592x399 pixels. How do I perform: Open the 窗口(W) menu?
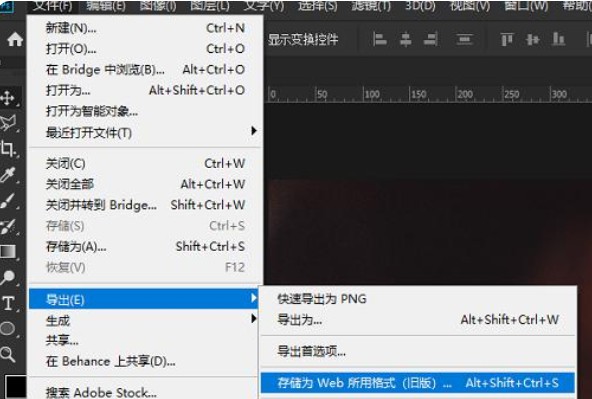[x=526, y=6]
